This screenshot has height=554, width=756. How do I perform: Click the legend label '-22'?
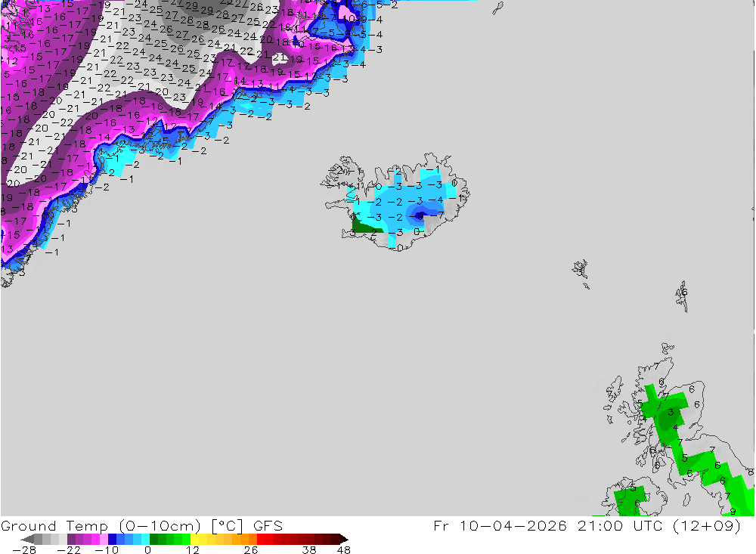pyautogui.click(x=69, y=550)
